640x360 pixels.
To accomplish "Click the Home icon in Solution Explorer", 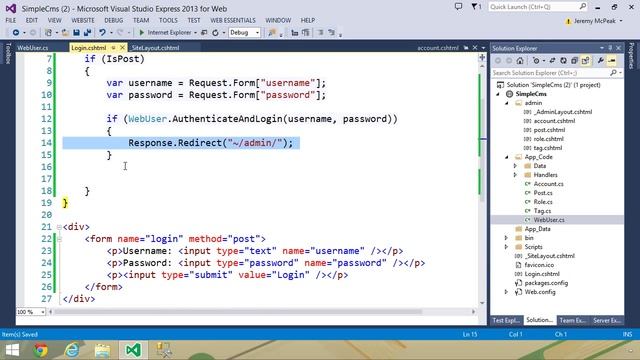I will coord(520,60).
